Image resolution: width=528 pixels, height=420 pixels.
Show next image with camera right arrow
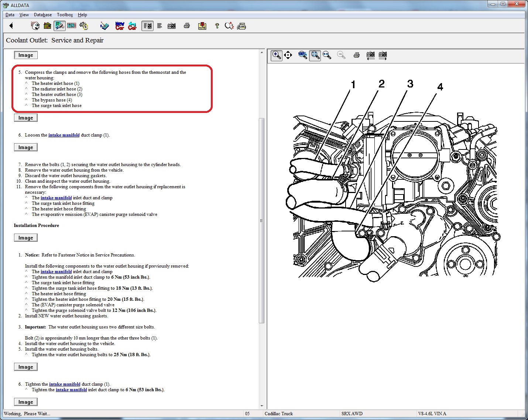[383, 55]
